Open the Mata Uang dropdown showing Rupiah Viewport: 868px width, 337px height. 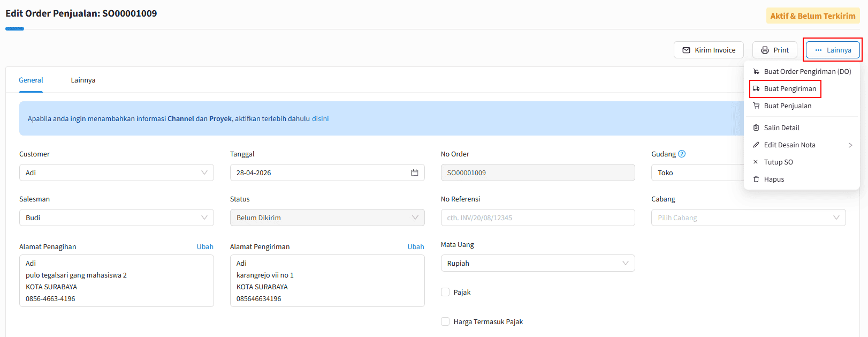coord(537,263)
